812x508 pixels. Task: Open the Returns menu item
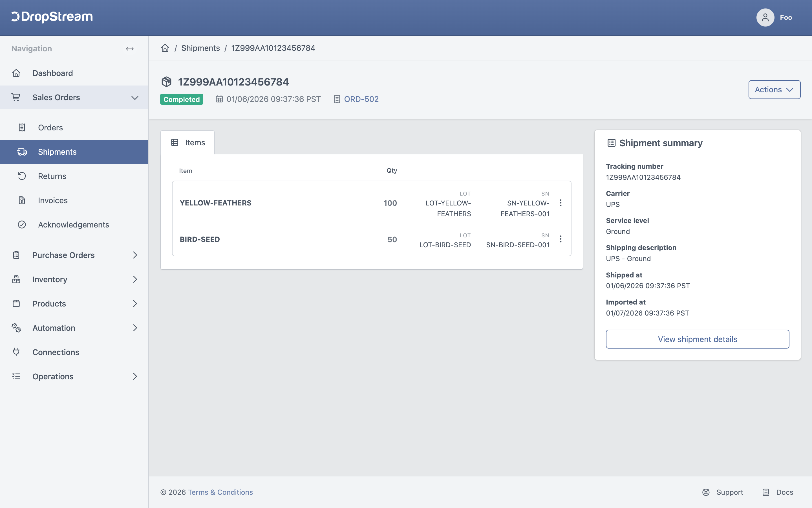(74, 176)
